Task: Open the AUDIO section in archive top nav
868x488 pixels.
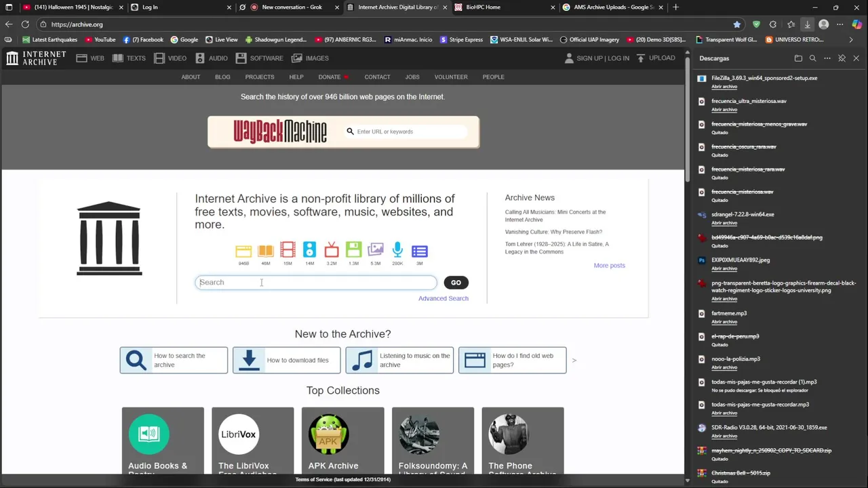Action: [211, 58]
